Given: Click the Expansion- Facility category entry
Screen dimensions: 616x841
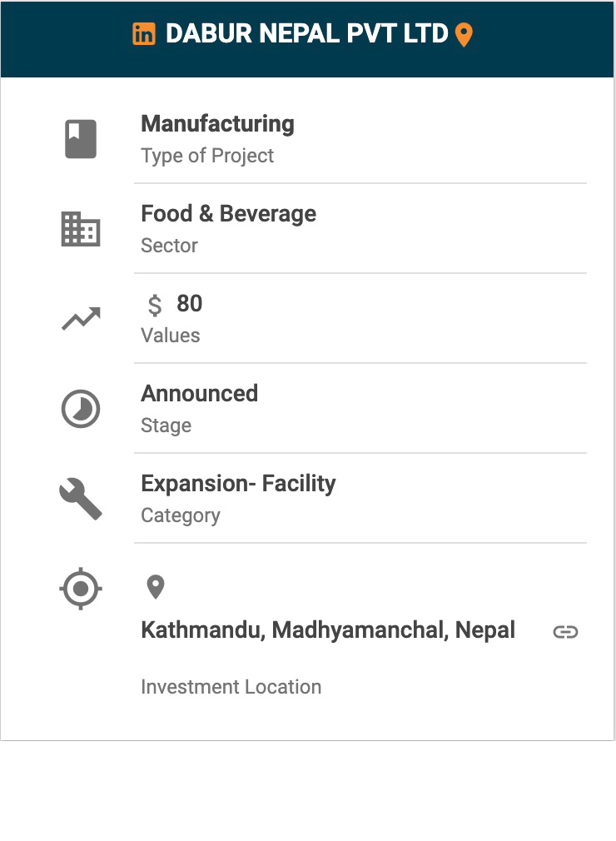Looking at the screenshot, I should pos(239,483).
